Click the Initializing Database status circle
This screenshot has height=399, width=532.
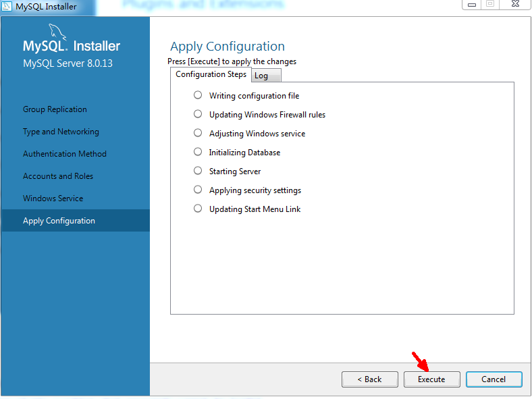coord(198,152)
